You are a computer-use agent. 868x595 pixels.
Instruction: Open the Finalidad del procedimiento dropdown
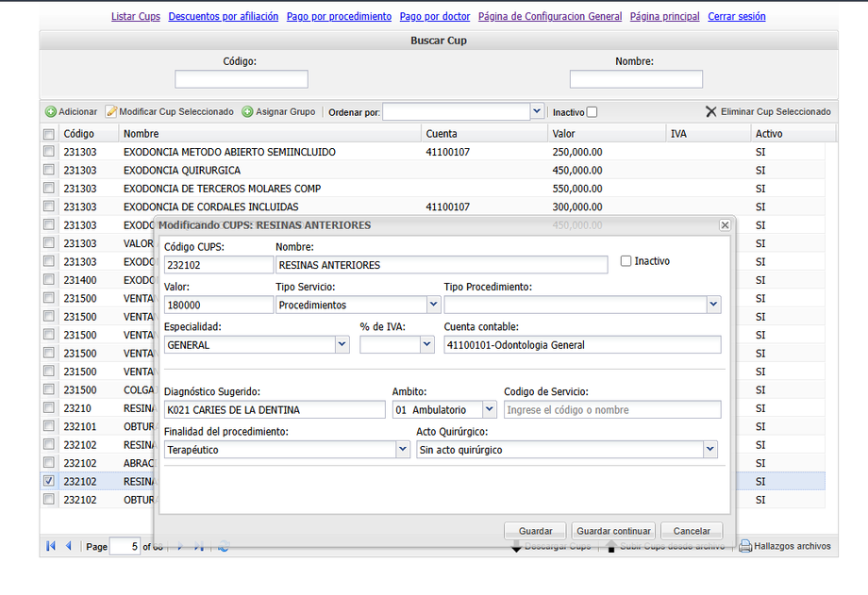click(x=402, y=451)
